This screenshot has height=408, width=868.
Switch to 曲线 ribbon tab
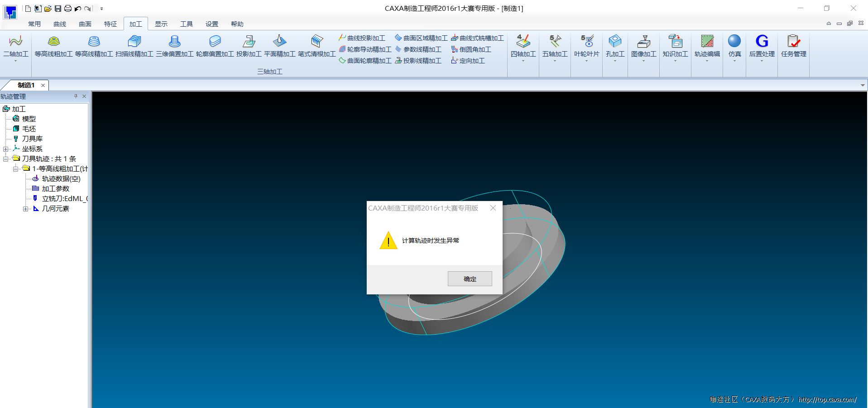[x=60, y=24]
